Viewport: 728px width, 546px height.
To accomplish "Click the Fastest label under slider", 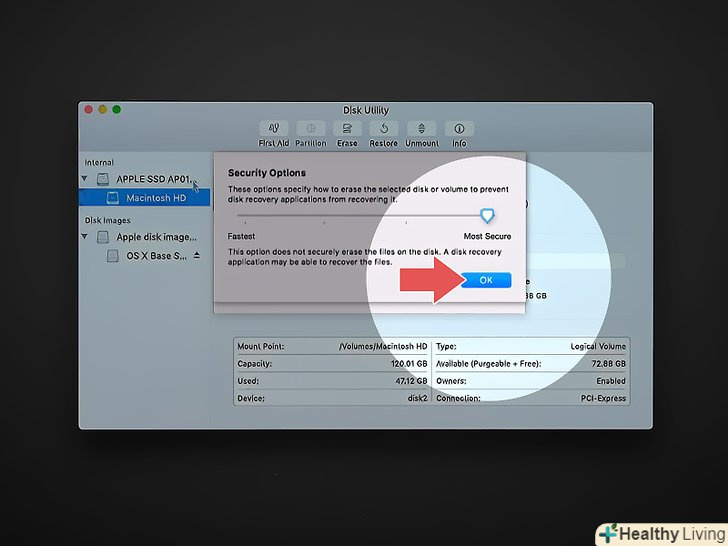I will click(x=241, y=236).
